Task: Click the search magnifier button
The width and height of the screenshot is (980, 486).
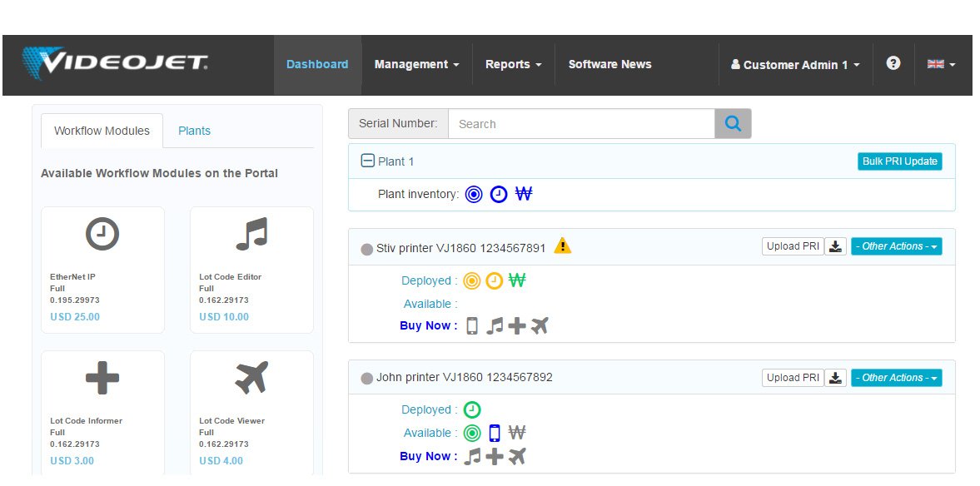Action: coord(733,124)
